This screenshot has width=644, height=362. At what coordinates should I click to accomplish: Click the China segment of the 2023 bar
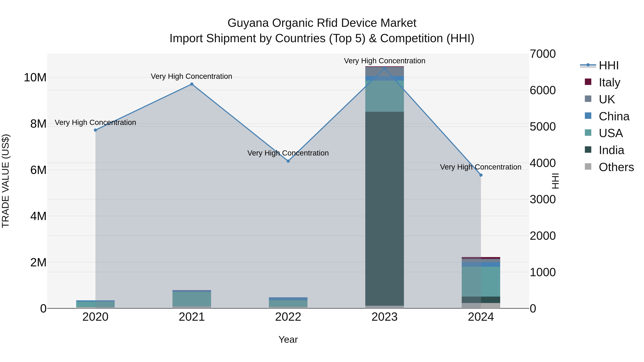pos(384,78)
